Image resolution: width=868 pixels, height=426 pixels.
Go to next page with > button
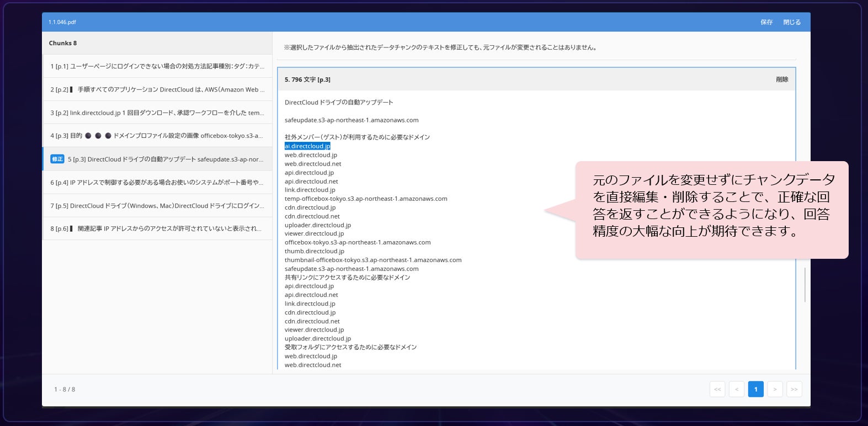click(x=775, y=389)
